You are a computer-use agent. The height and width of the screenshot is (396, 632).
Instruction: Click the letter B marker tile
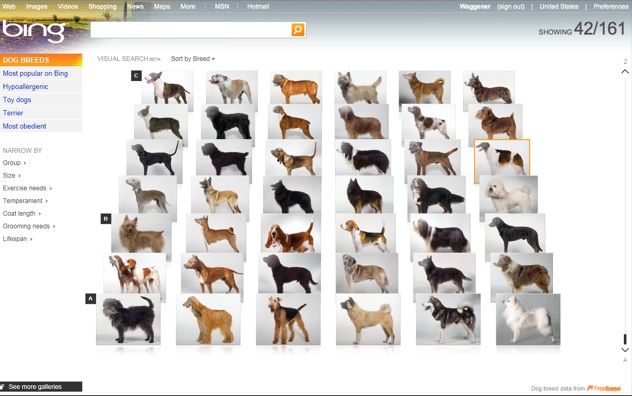[x=106, y=219]
